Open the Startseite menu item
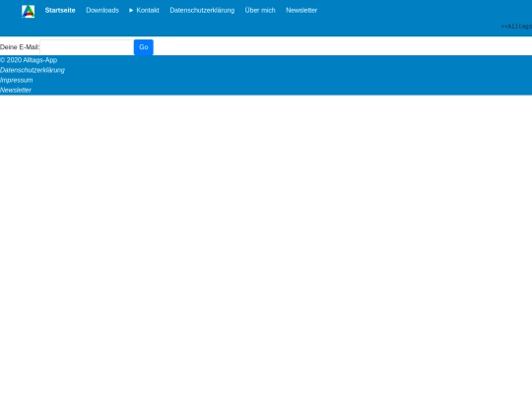This screenshot has width=532, height=399. [60, 10]
